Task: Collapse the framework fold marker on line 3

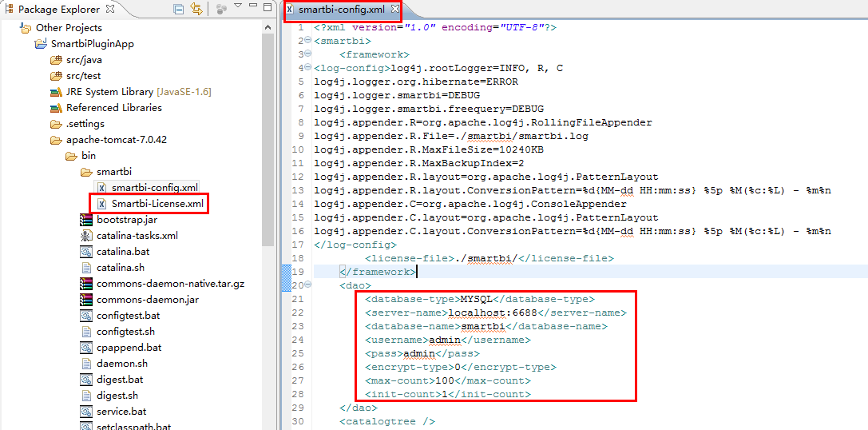Action: pyautogui.click(x=307, y=54)
